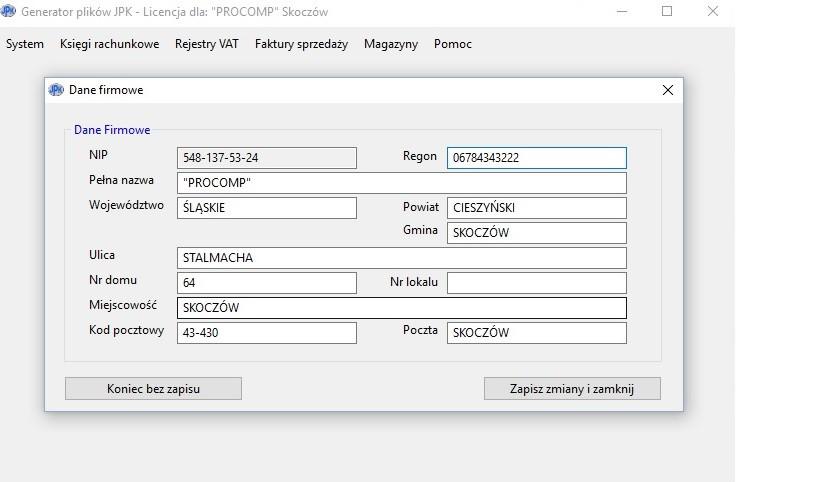Click the NIP label text
The height and width of the screenshot is (482, 819).
click(98, 155)
